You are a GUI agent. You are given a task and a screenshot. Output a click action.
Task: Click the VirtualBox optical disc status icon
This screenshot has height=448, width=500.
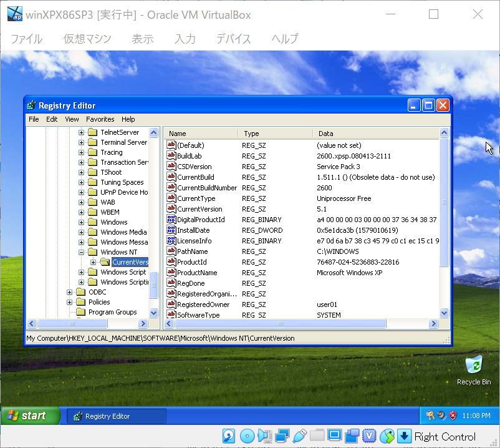coord(247,436)
